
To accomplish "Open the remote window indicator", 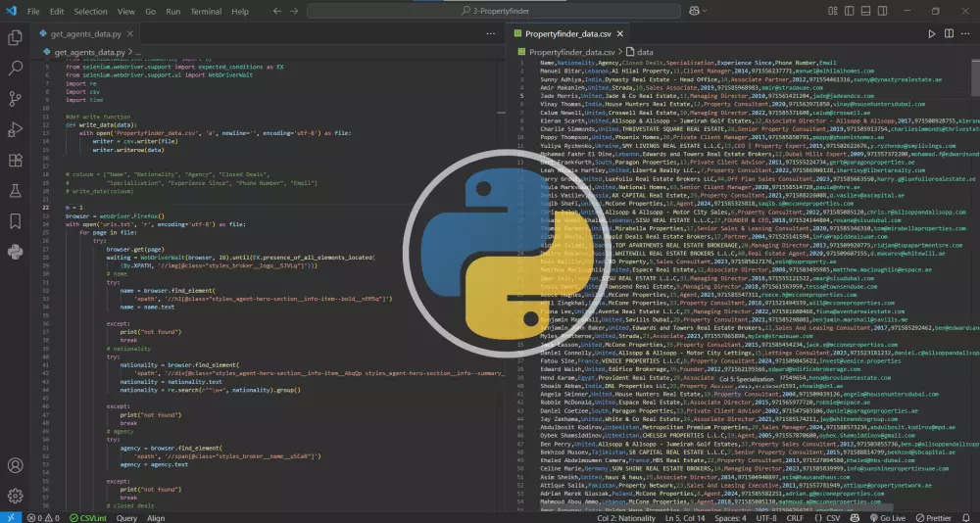I will (10, 517).
